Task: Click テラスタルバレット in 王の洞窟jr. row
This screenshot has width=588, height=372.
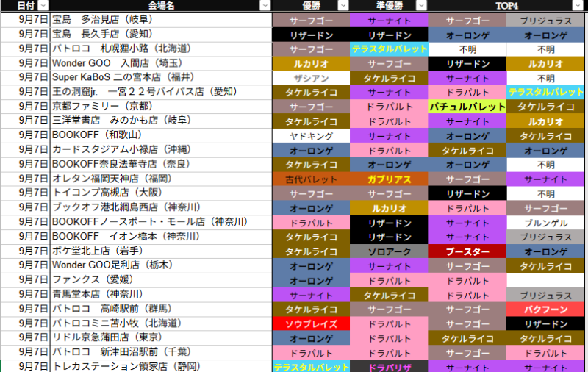Action: click(x=545, y=92)
